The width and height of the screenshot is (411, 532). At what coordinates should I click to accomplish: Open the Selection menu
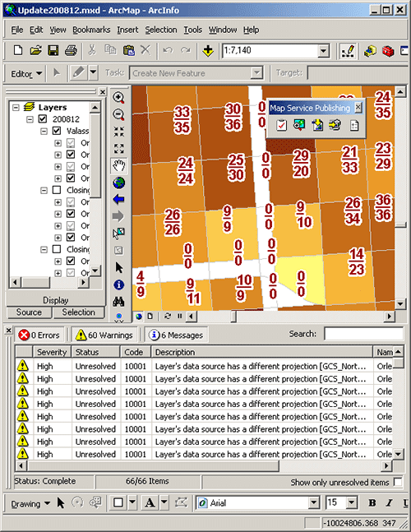[x=161, y=30]
